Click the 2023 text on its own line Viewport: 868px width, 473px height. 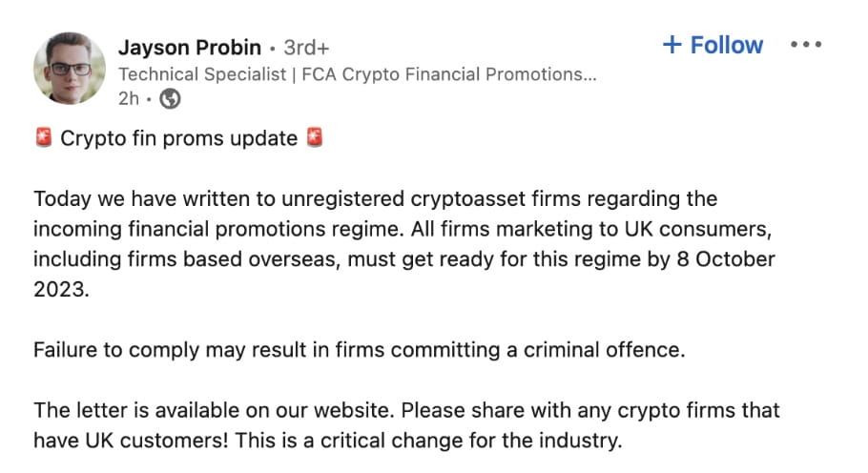[x=60, y=289]
